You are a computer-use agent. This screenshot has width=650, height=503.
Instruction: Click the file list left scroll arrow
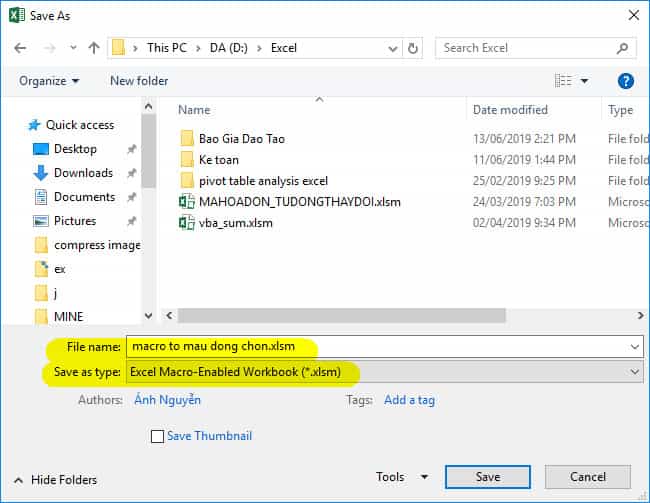(x=169, y=316)
